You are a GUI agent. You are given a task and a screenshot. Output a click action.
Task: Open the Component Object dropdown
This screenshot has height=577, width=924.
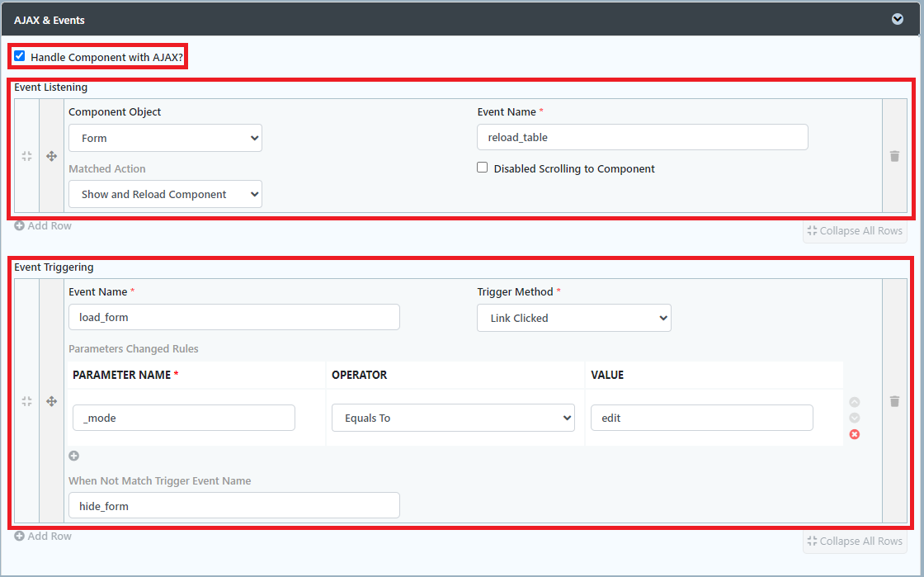coord(165,138)
